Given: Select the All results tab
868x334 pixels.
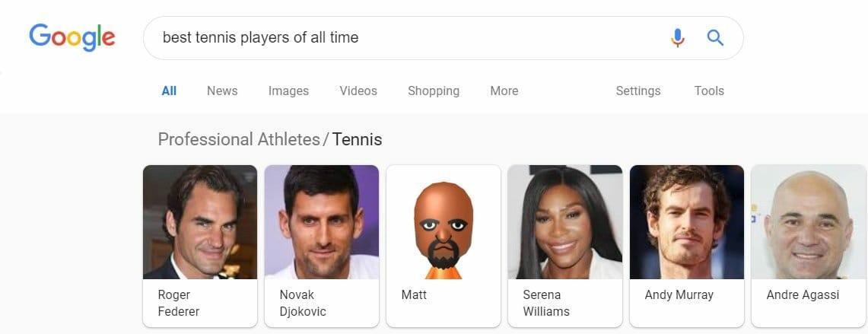Looking at the screenshot, I should coord(169,91).
